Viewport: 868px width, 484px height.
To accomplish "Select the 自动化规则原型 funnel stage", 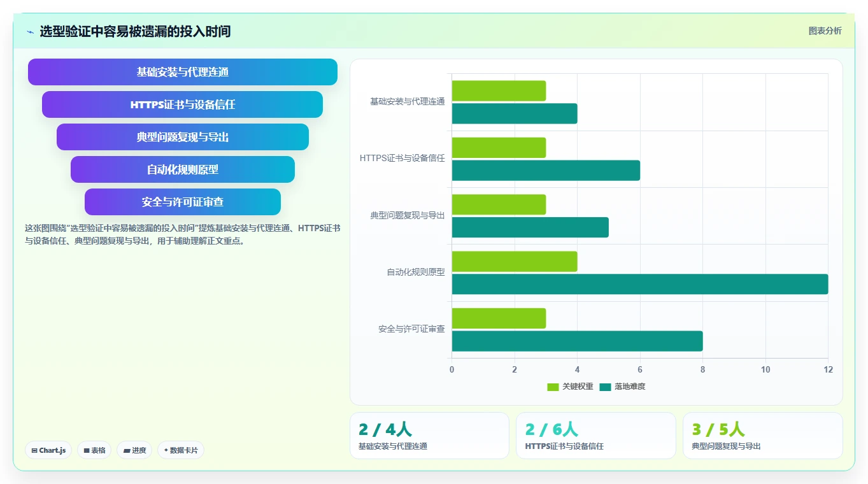I will (183, 169).
